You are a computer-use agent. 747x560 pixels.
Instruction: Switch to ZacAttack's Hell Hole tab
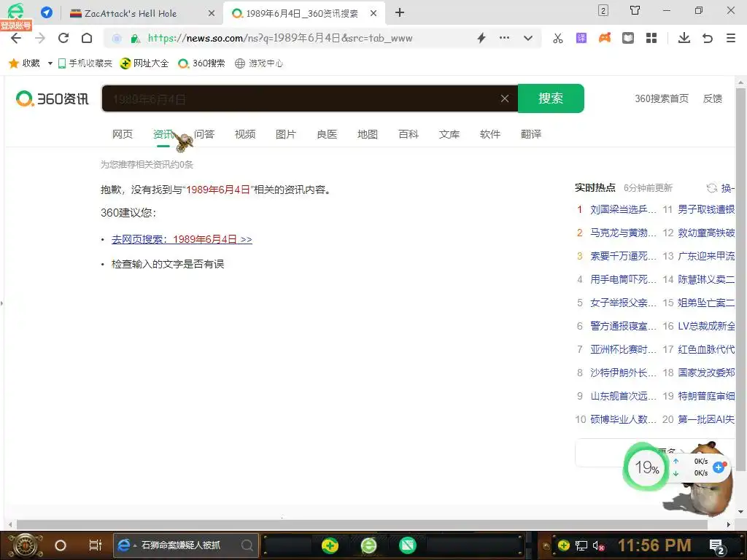coord(130,13)
